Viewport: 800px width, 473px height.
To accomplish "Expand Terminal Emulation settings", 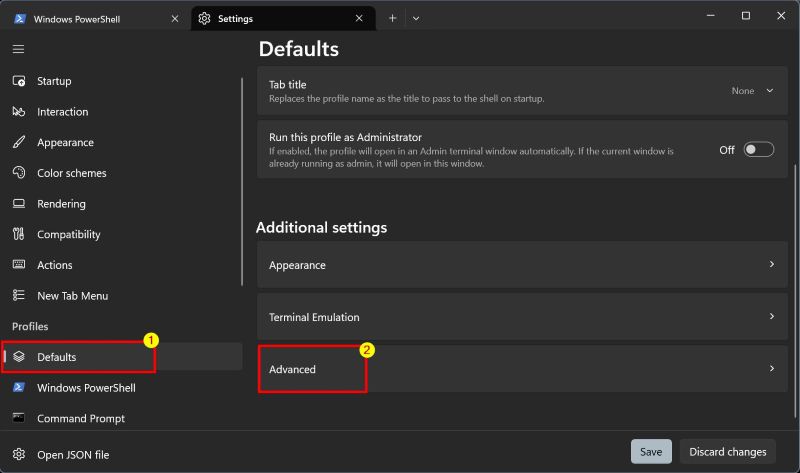I will point(518,317).
